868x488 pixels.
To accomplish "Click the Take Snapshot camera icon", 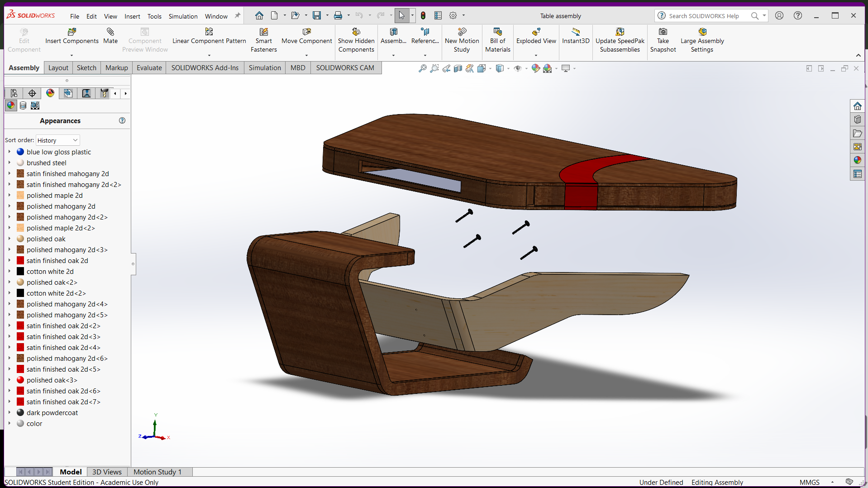I will pyautogui.click(x=663, y=32).
